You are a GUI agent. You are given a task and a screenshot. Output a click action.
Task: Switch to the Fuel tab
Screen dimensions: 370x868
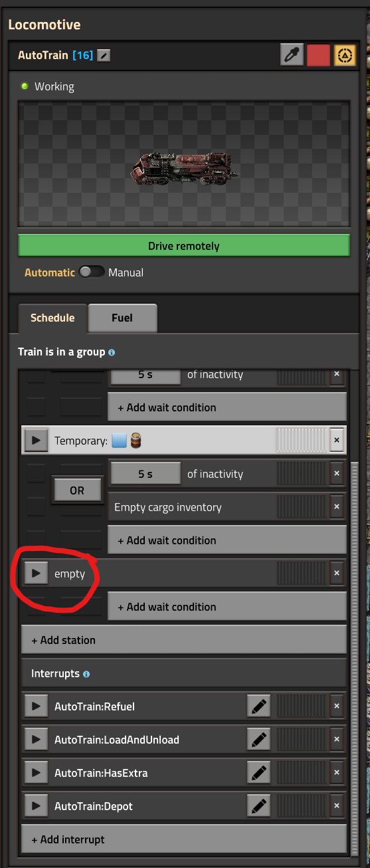pyautogui.click(x=122, y=318)
